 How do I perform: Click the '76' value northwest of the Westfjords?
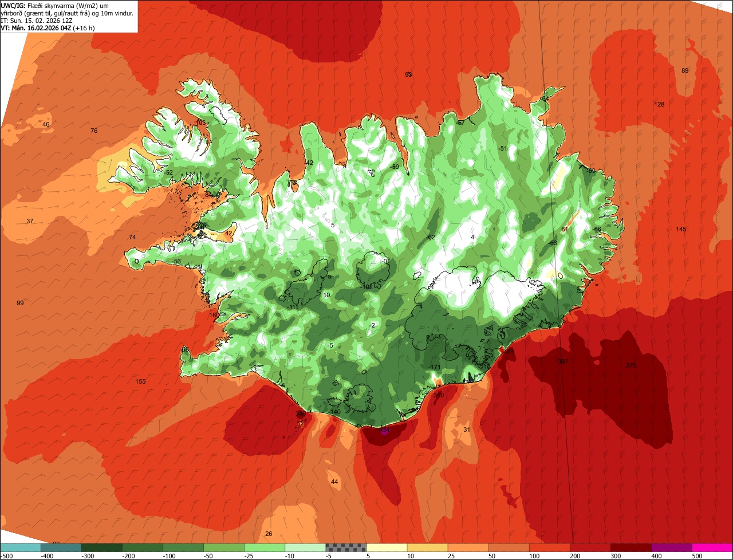coord(94,131)
